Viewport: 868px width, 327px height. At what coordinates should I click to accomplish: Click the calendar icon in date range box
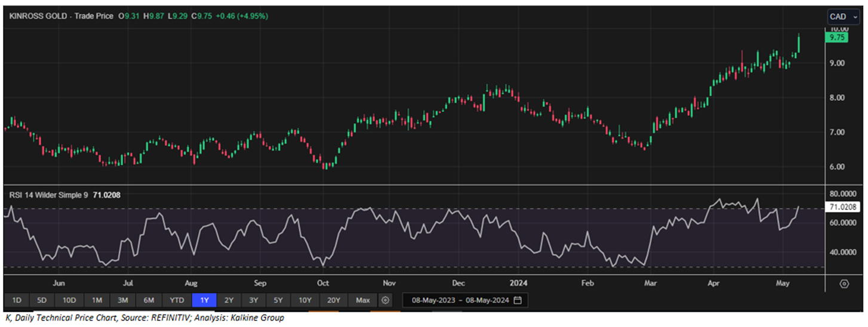pyautogui.click(x=518, y=300)
